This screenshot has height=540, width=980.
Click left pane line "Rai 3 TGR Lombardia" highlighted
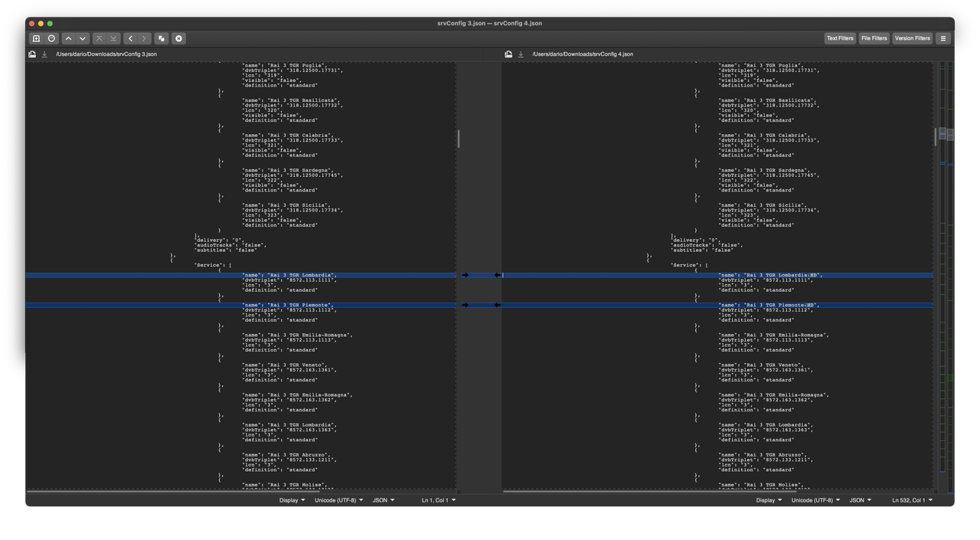241,275
